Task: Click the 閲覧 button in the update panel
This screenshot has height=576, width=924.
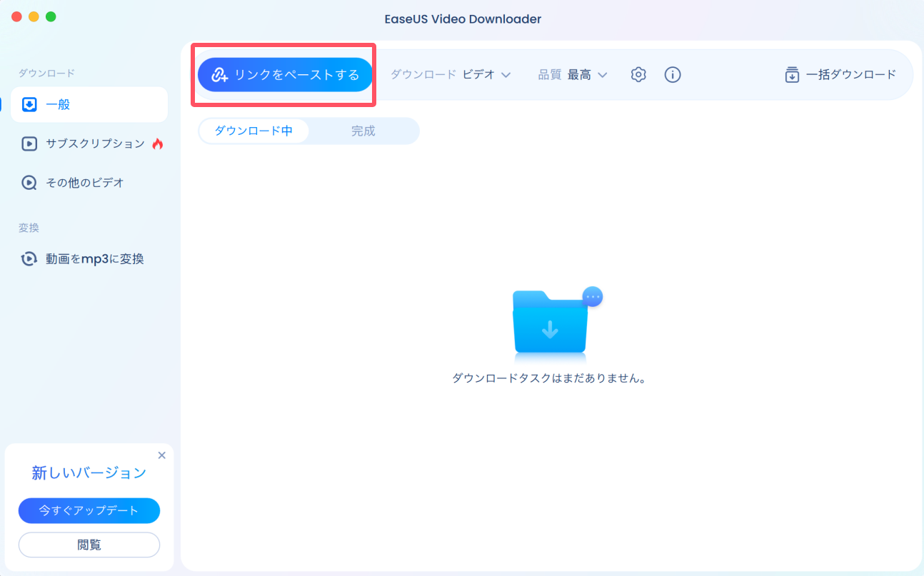Action: point(89,545)
